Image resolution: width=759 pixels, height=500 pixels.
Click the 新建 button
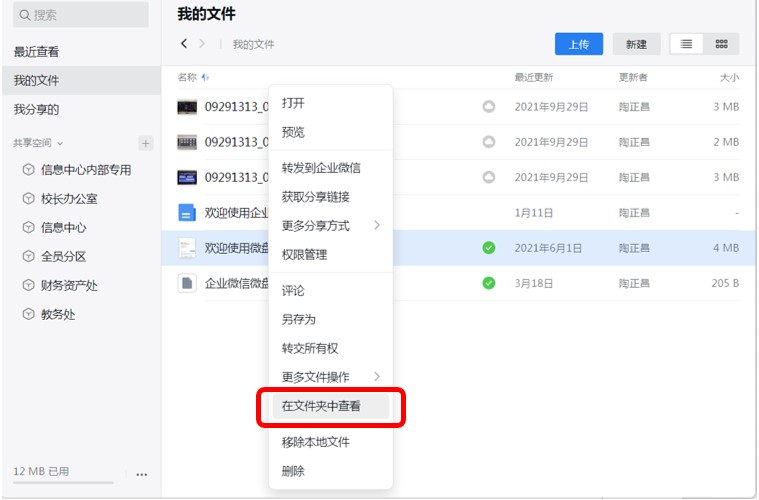[636, 44]
